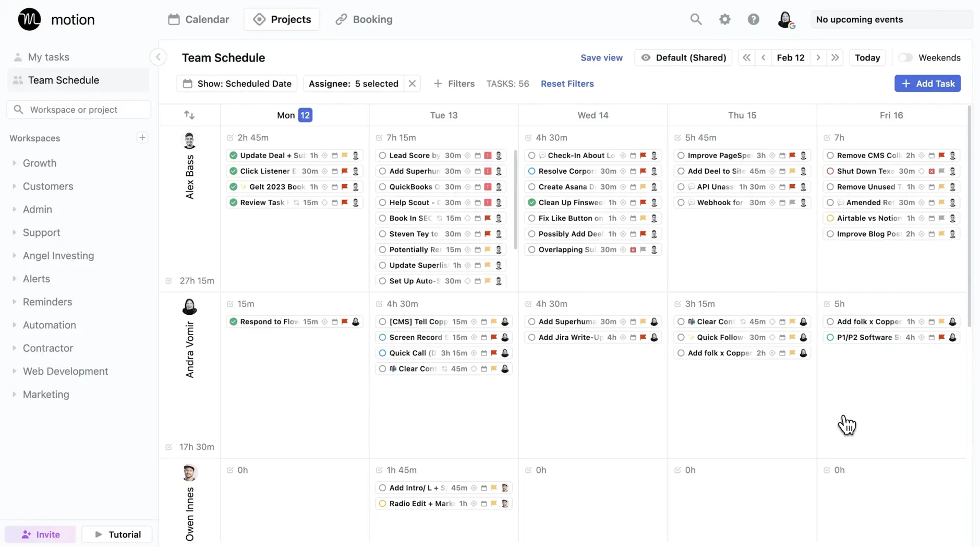Switch to the Calendar tab
The image size is (980, 547).
(x=199, y=19)
